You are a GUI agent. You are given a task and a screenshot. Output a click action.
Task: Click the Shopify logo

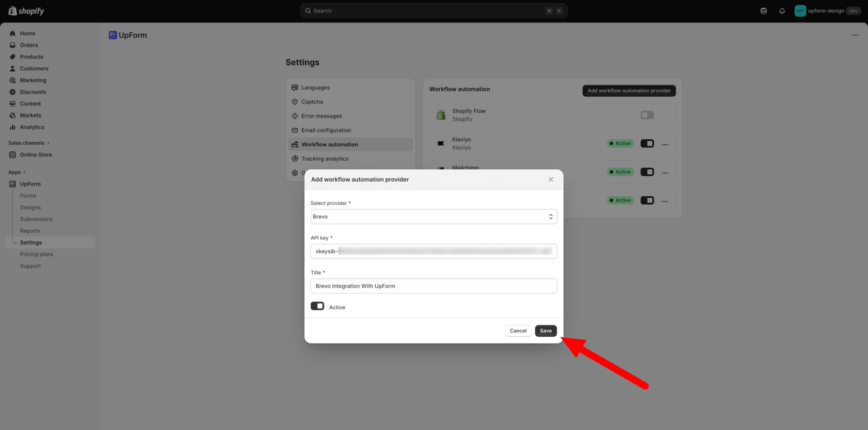(x=26, y=11)
